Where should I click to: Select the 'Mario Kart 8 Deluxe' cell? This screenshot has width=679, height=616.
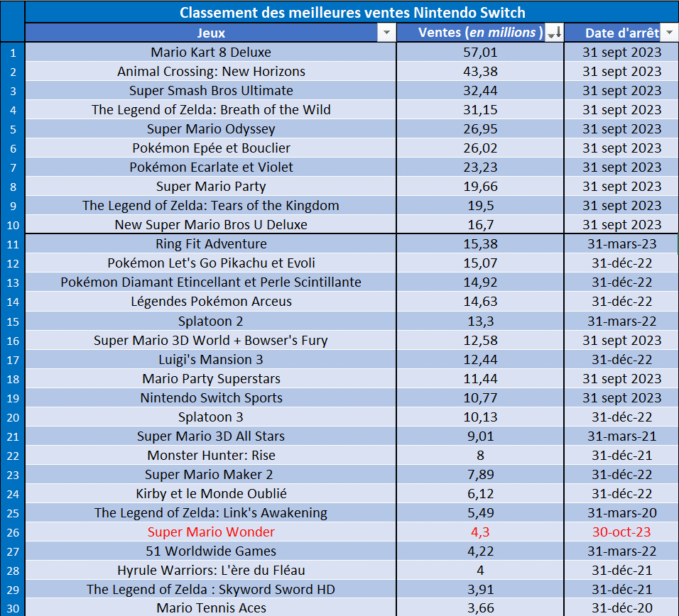click(211, 53)
